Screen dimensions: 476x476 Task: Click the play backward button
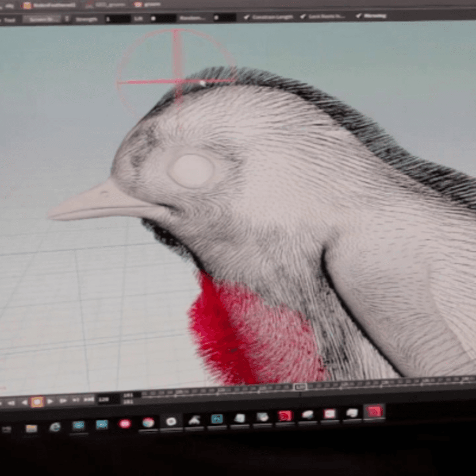point(24,402)
